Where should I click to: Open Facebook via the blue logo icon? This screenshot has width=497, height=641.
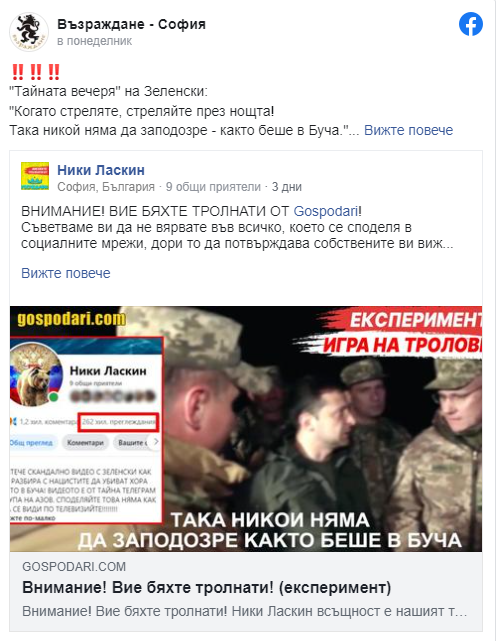(x=470, y=24)
